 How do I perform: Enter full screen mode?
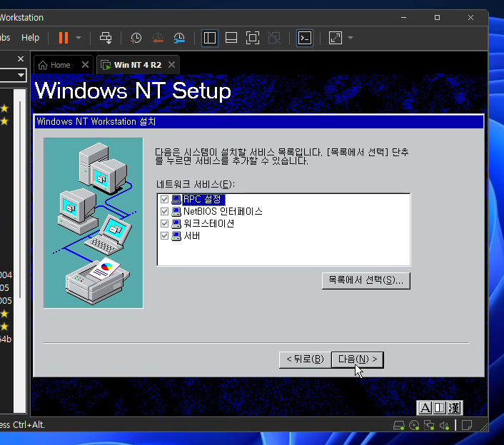(253, 38)
